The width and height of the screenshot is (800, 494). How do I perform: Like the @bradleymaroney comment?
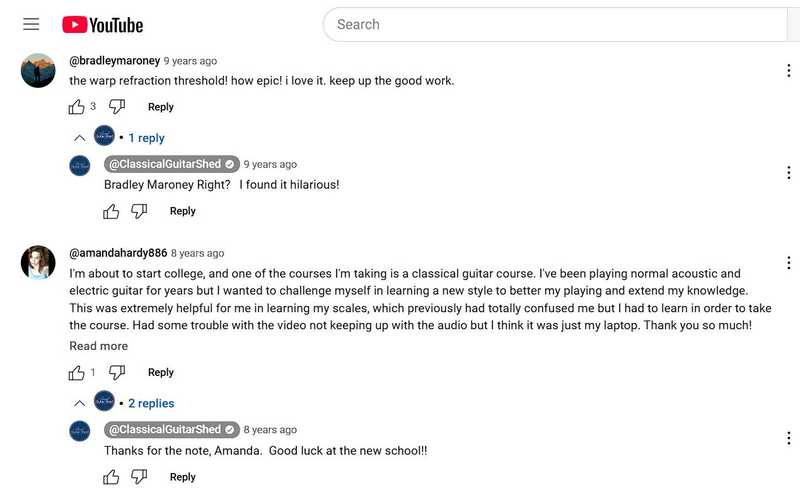click(77, 107)
